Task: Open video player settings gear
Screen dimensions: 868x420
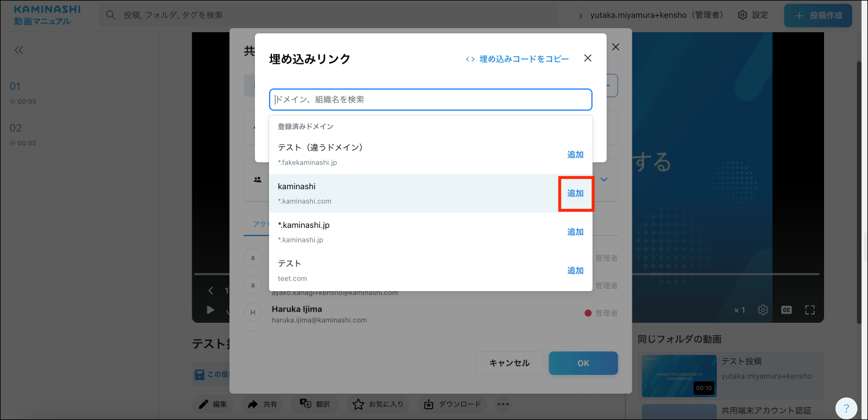Action: click(763, 310)
